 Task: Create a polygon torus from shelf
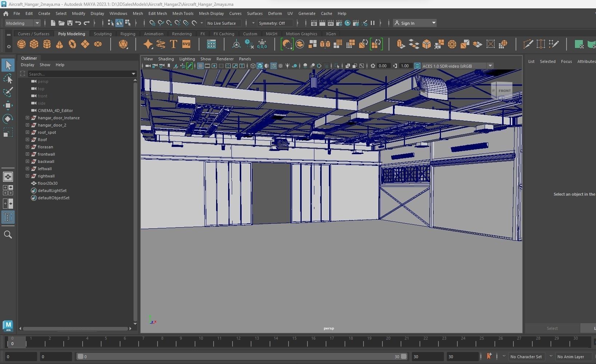(x=72, y=44)
